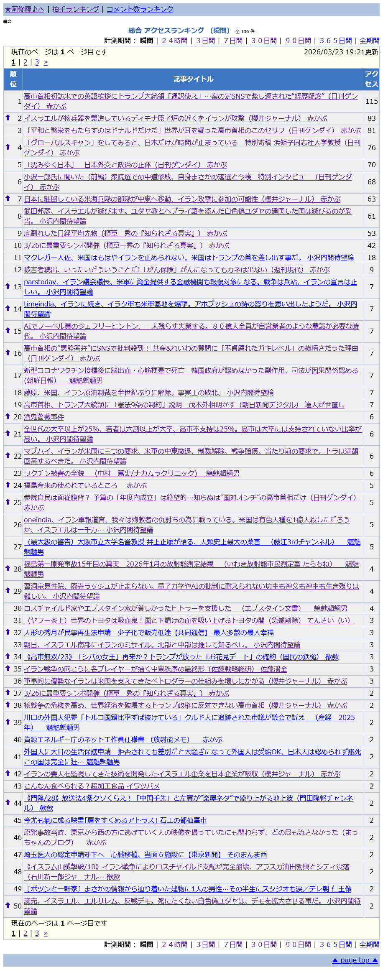Click the up arrow icon beside rank 13
The width and height of the screenshot is (383, 980).
pos(8,286)
